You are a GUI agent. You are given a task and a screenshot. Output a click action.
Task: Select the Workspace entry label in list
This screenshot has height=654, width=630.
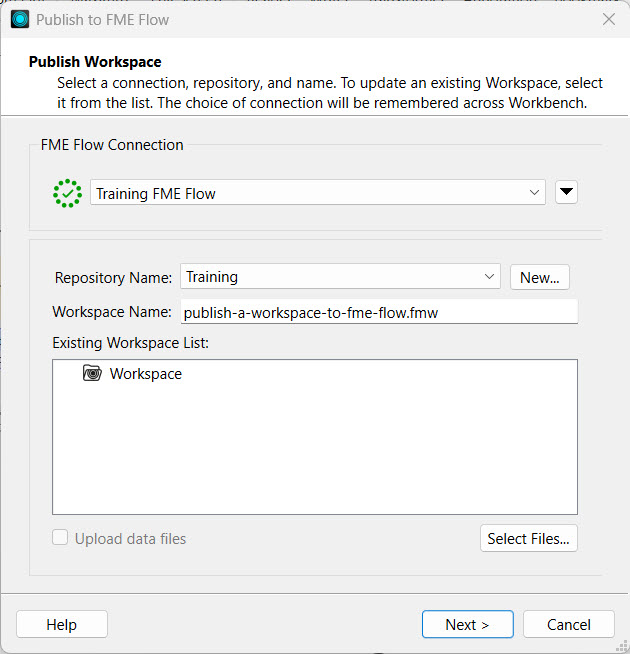coord(146,374)
